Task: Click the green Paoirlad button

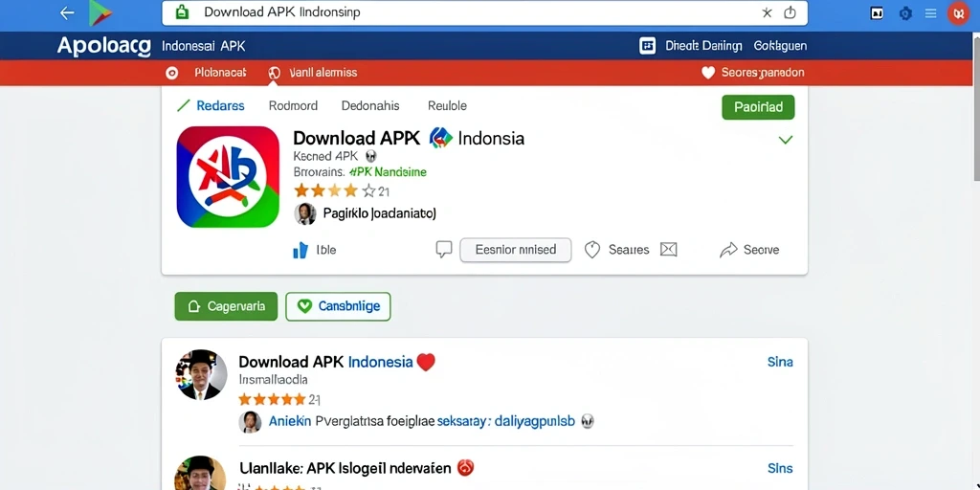Action: (758, 107)
